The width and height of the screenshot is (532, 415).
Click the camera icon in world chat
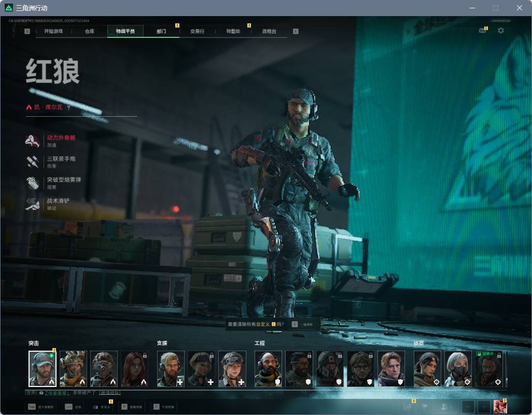41,393
